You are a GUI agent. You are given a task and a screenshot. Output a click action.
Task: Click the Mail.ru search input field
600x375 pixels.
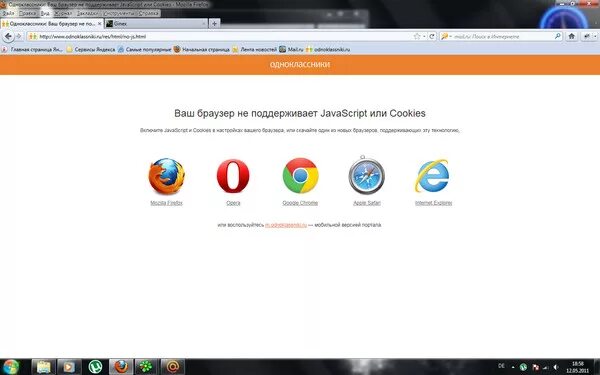(502, 36)
